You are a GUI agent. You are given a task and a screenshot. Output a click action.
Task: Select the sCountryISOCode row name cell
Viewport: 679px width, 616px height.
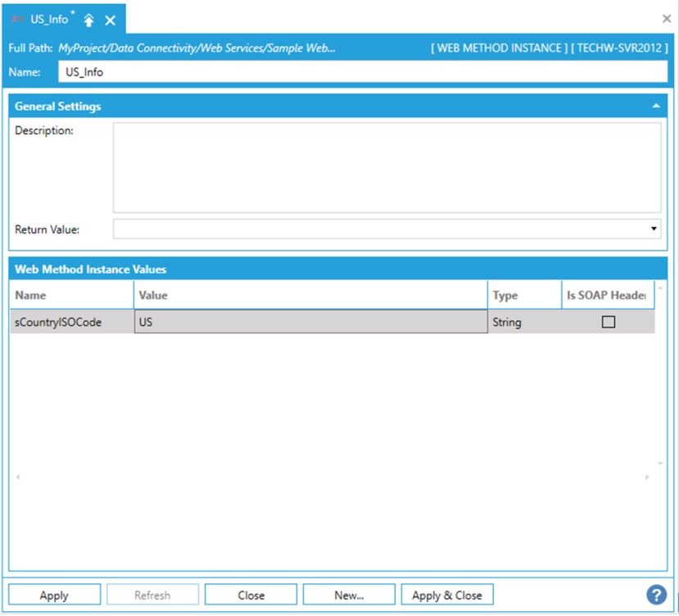pyautogui.click(x=71, y=322)
